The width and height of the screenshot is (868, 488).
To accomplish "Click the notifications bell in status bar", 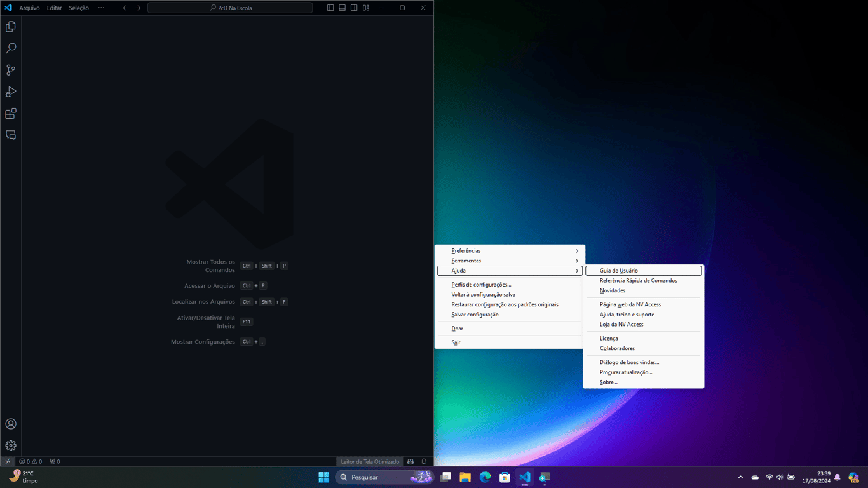I will coord(424,461).
